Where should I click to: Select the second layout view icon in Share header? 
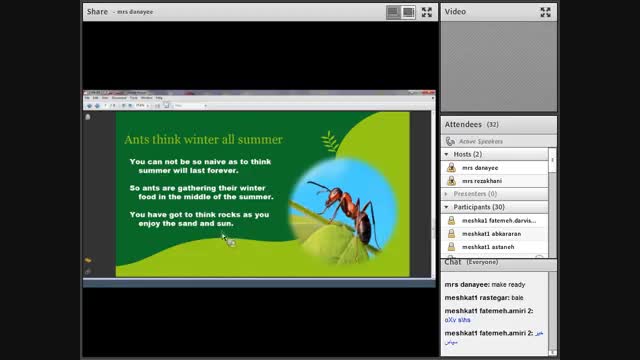pyautogui.click(x=408, y=12)
